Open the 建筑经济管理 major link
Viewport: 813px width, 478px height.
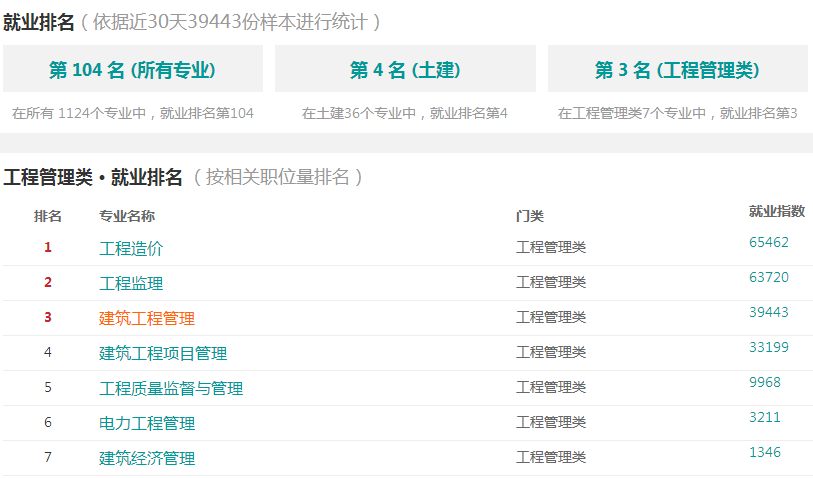coord(147,458)
